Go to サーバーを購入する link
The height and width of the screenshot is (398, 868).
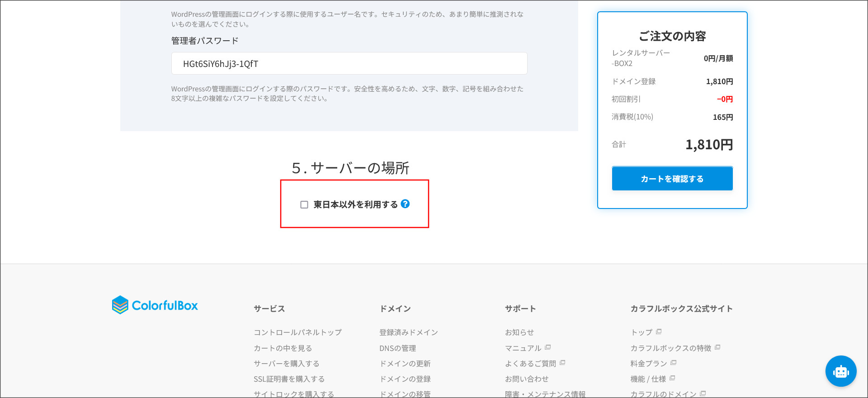tap(286, 364)
